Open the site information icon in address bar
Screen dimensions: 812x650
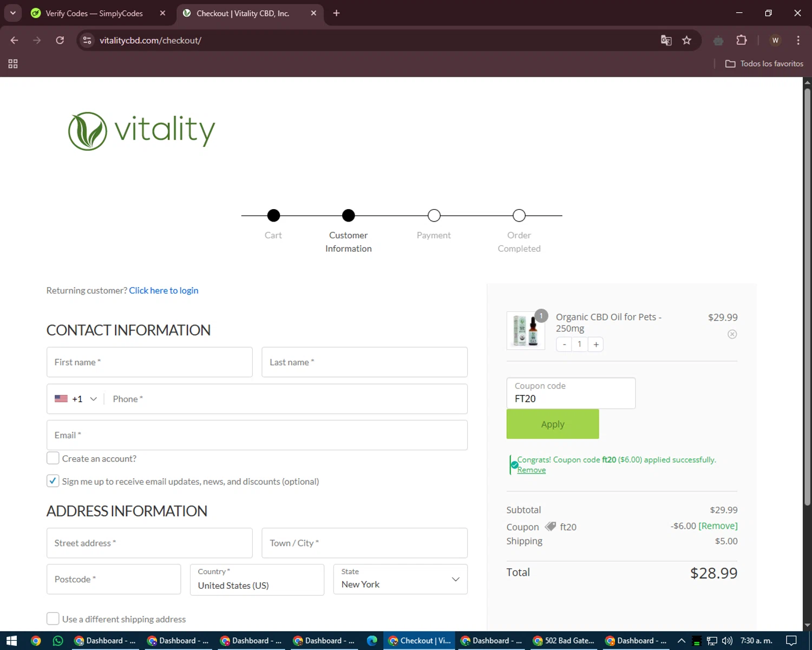87,40
